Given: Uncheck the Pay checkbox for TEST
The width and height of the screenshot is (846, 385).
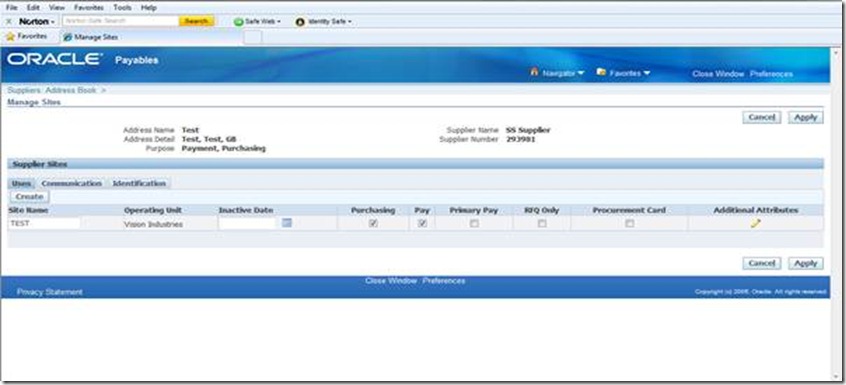Looking at the screenshot, I should click(422, 224).
